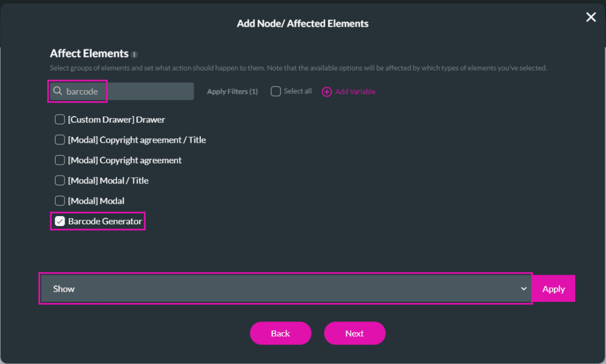606x364 pixels.
Task: Uncheck the Barcode Generator checkbox
Action: (x=59, y=220)
